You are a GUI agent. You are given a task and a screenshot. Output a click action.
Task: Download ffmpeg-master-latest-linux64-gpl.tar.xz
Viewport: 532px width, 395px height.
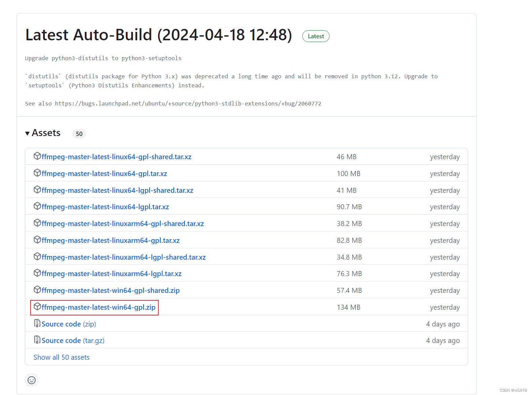[104, 174]
